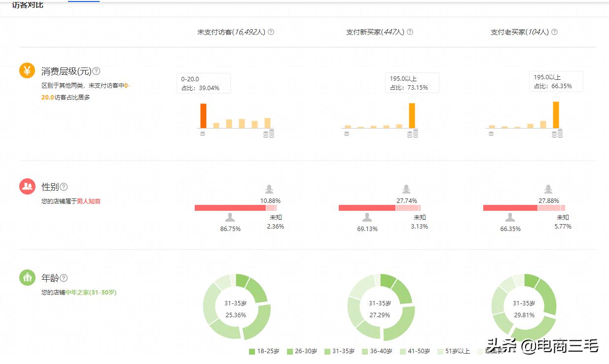The width and height of the screenshot is (609, 364).
Task: Click 195.0以上 占比 66.35% tooltip
Action: [x=556, y=81]
